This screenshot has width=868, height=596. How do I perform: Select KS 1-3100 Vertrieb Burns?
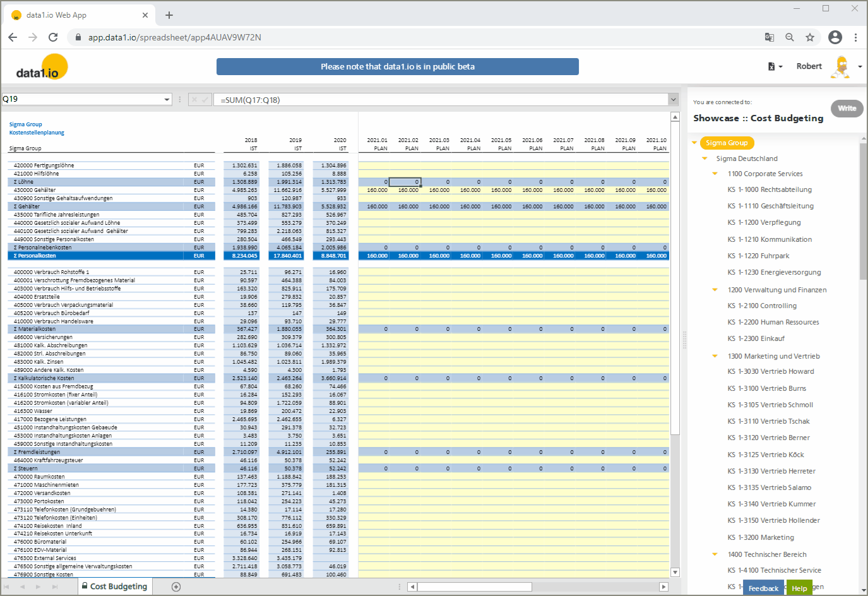pyautogui.click(x=767, y=388)
